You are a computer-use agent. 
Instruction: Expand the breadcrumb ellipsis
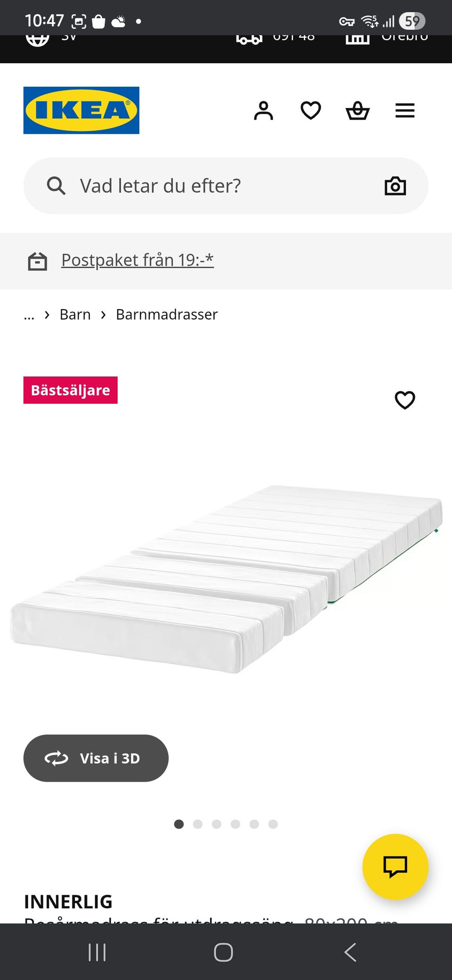point(29,315)
